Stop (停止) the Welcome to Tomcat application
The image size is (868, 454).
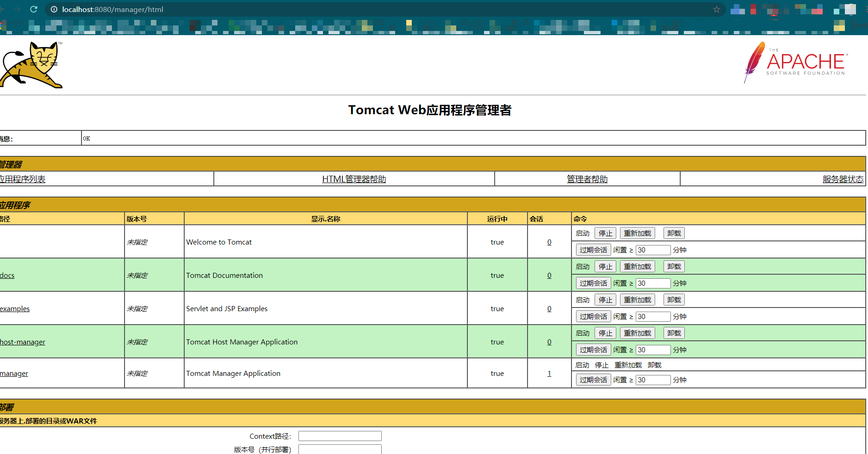[605, 233]
